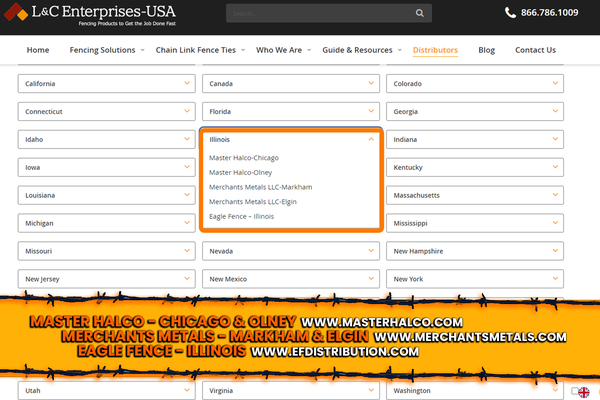Open Merchants Metals LLC-Elgin link
This screenshot has width=600, height=400.
[x=253, y=202]
